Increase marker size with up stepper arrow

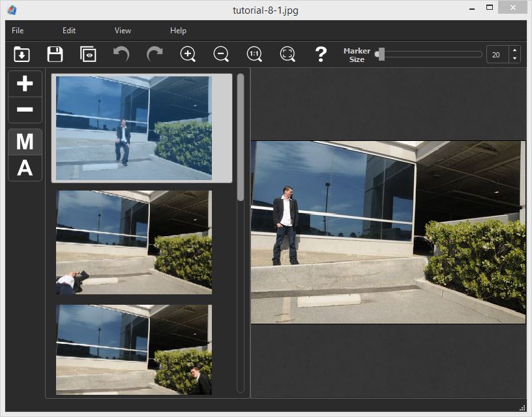tap(516, 50)
